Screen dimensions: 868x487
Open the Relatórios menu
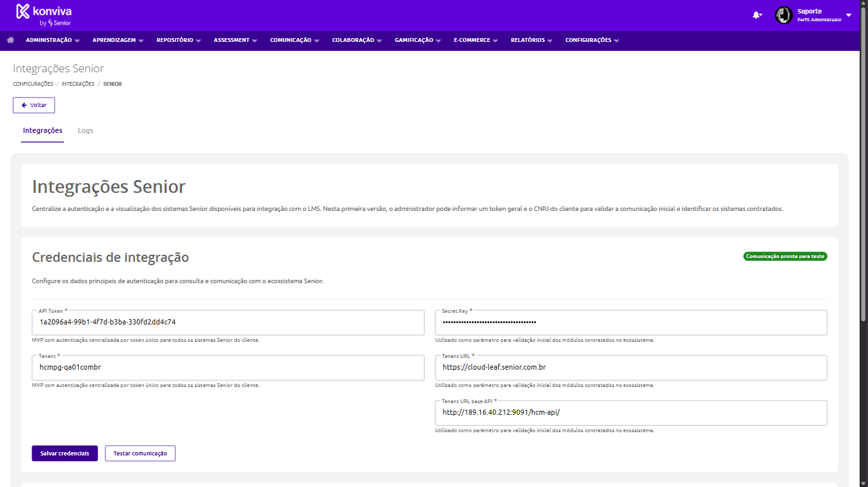click(x=532, y=40)
